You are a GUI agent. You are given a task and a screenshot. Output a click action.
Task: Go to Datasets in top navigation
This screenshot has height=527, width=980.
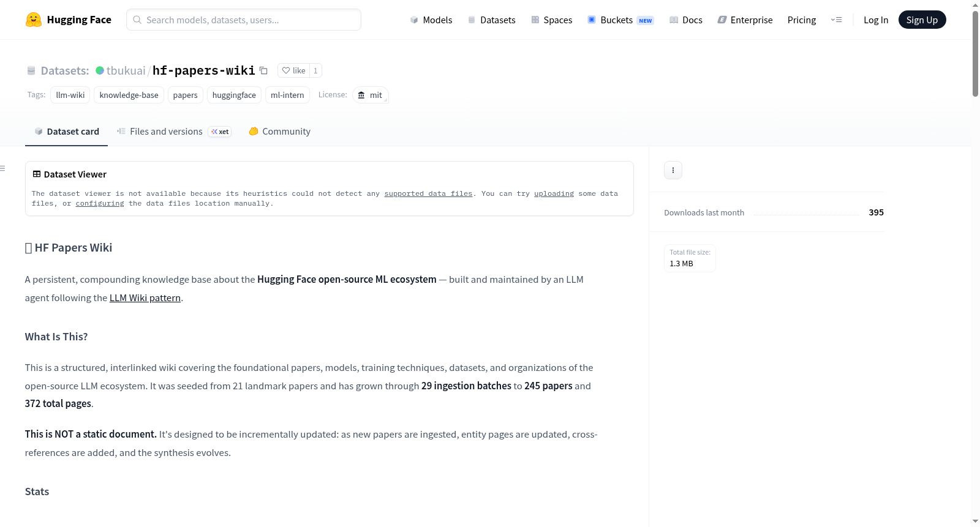tap(492, 20)
